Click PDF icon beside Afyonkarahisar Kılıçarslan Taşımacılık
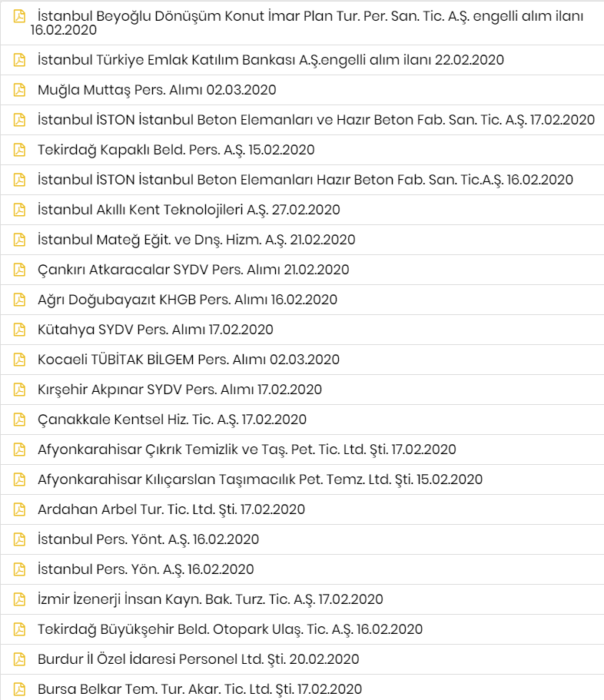The height and width of the screenshot is (700, 604). 19,479
